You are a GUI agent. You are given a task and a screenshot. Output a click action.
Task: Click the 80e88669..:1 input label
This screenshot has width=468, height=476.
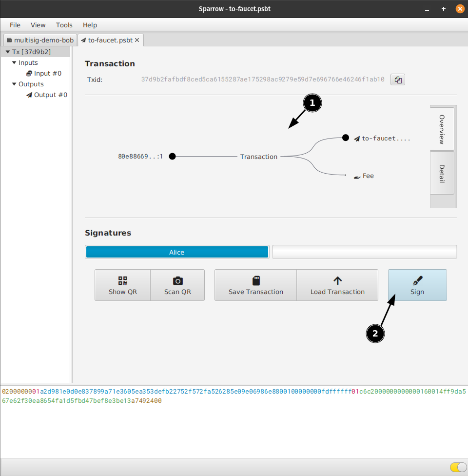(140, 157)
